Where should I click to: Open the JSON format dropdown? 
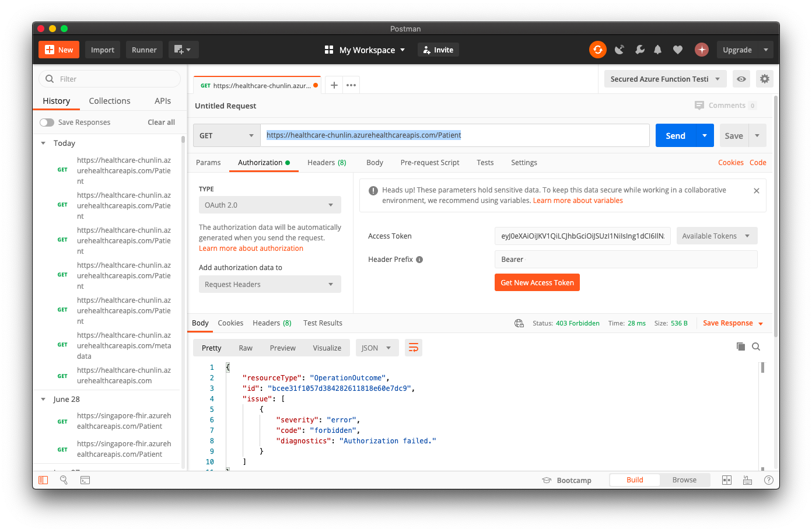point(377,348)
